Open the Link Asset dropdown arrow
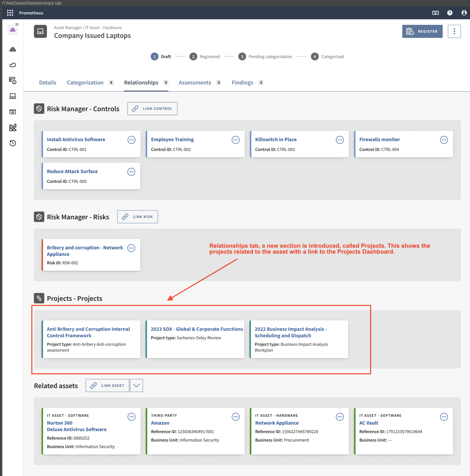 pyautogui.click(x=136, y=385)
